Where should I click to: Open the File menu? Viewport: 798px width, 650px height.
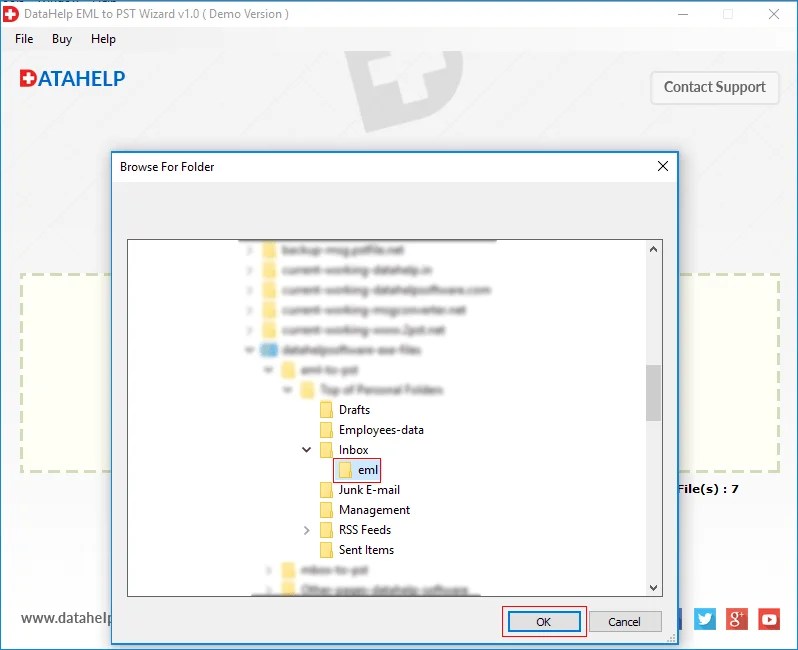(x=24, y=39)
